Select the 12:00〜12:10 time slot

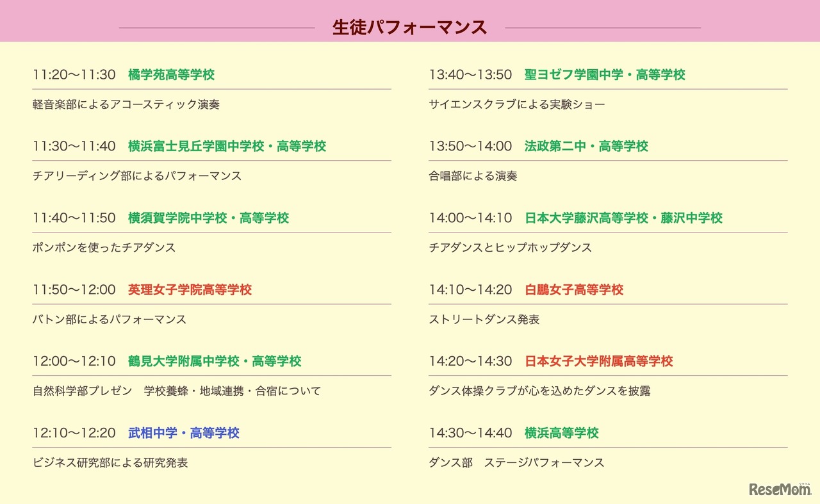tap(74, 362)
